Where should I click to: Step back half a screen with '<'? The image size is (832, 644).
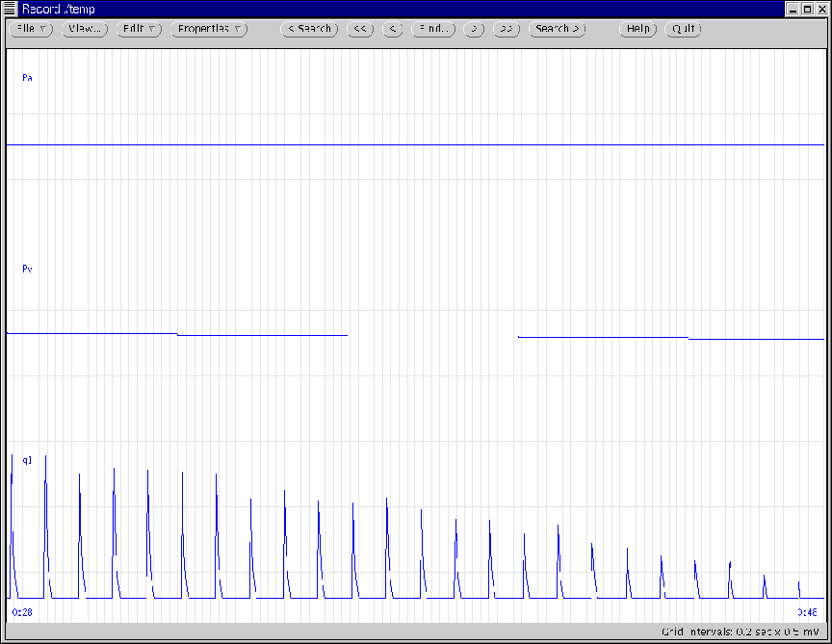[393, 29]
